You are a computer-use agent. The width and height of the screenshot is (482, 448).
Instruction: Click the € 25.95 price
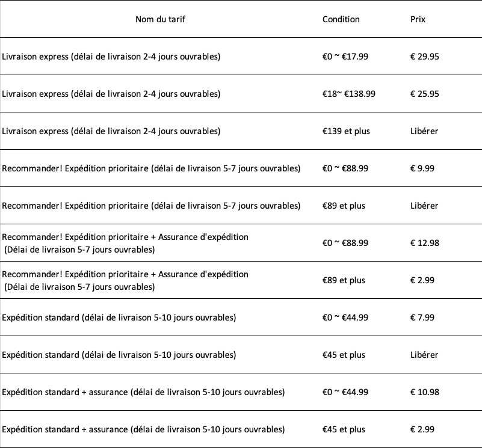pos(425,94)
